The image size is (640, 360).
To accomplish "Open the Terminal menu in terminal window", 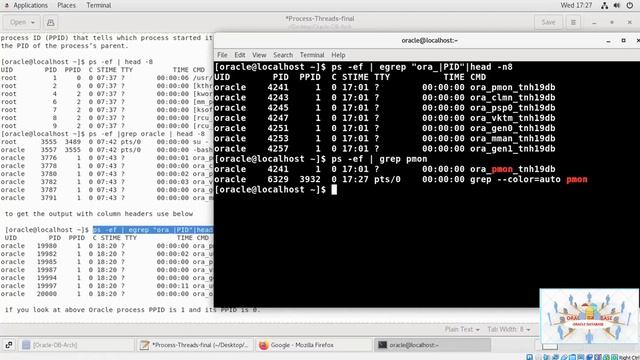I will click(x=312, y=55).
